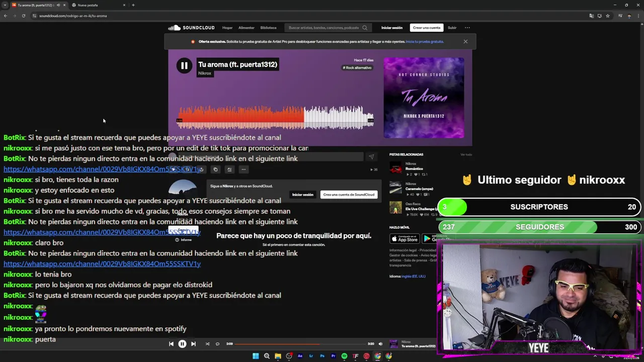644x362 pixels.
Task: Open the tab search dropdown arrow
Action: tap(5, 5)
